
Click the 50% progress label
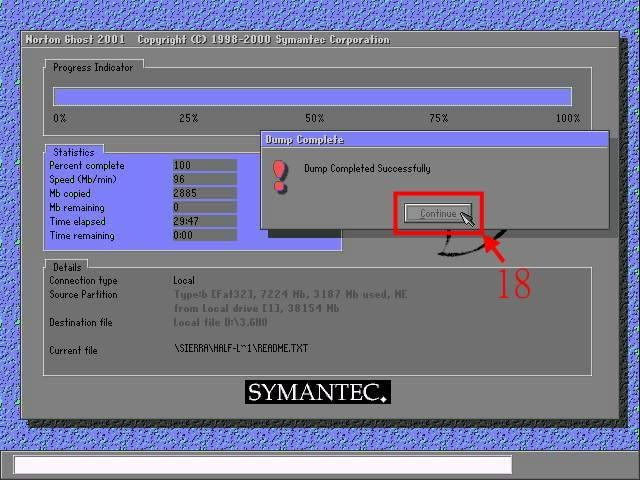pyautogui.click(x=315, y=118)
